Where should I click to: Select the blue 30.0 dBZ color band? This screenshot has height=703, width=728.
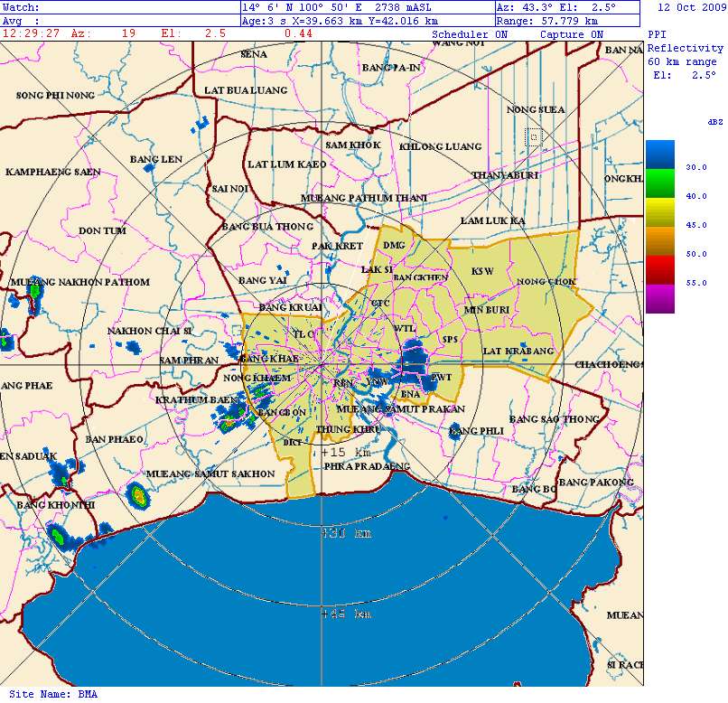click(659, 155)
